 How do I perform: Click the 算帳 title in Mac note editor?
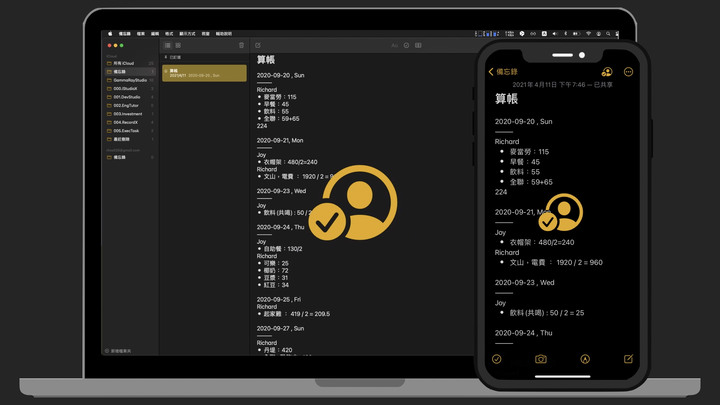[x=265, y=60]
